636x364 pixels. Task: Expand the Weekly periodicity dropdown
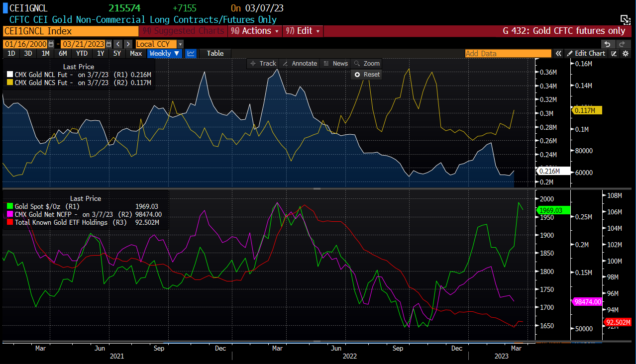[x=164, y=53]
